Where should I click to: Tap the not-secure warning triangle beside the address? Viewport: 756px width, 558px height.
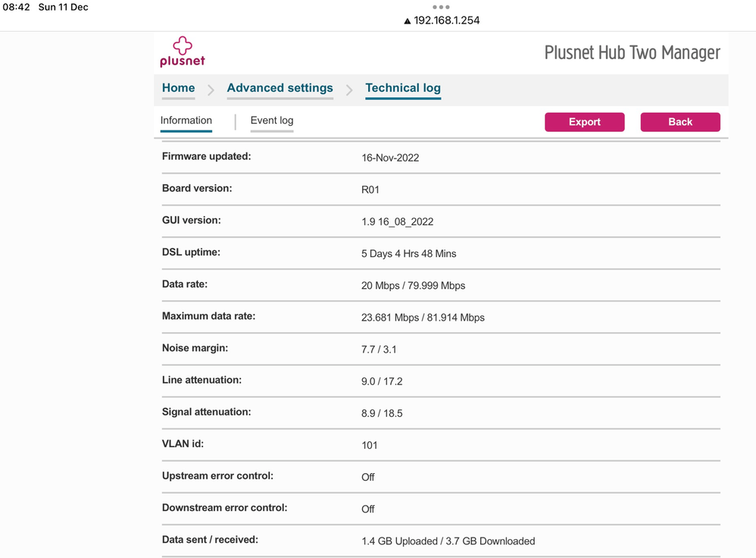click(407, 21)
